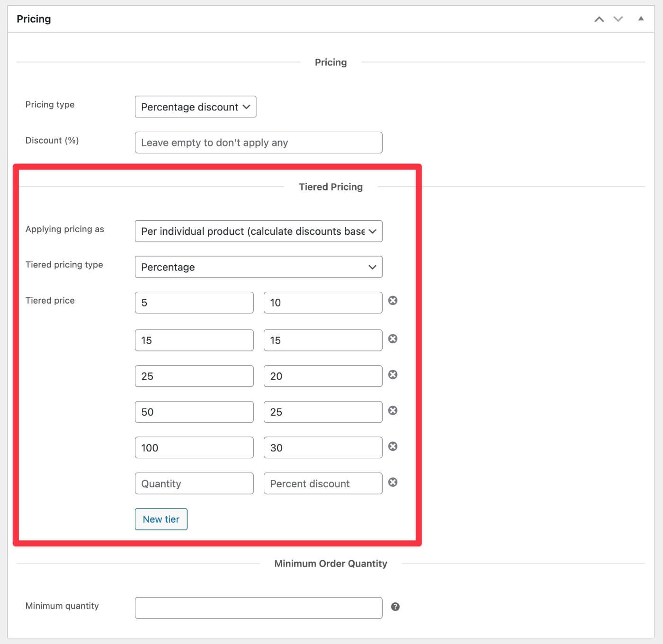Image resolution: width=663 pixels, height=644 pixels.
Task: Click the percent field containing 20
Action: coord(323,376)
